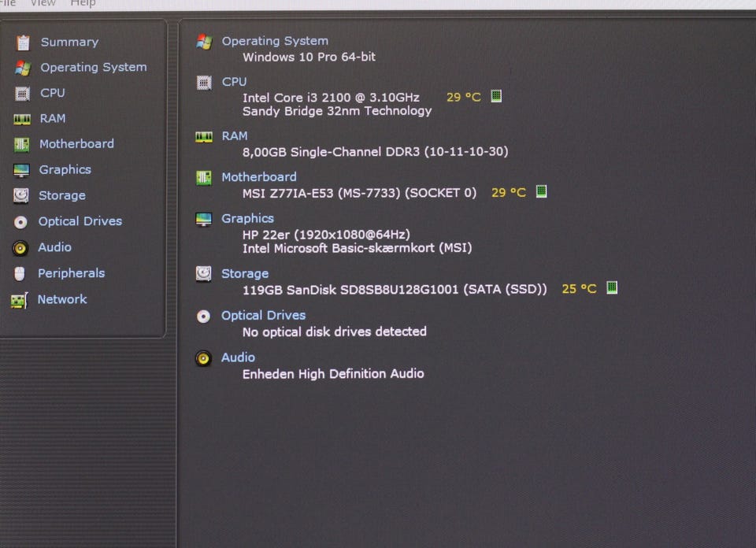The image size is (756, 548).
Task: Click the Motherboard icon in sidebar
Action: pos(22,145)
